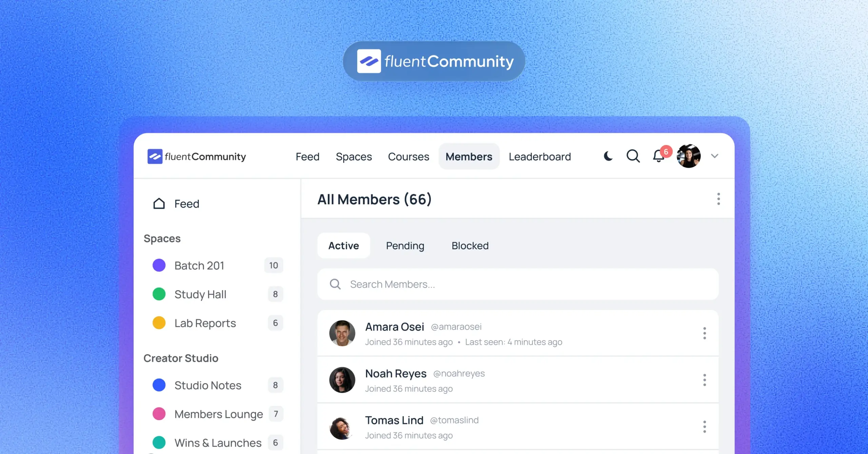Open three-dot menu for Tomas Lind

[705, 427]
